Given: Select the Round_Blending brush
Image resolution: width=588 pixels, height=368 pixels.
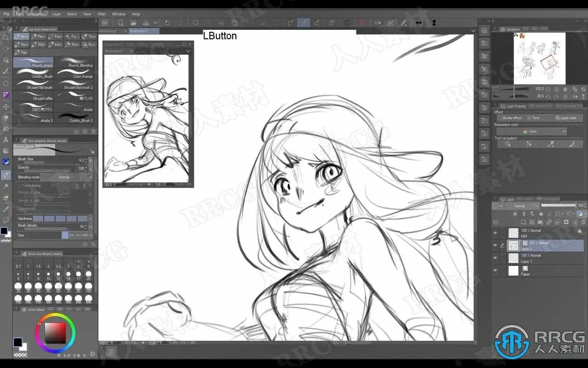Looking at the screenshot, I should (74, 63).
